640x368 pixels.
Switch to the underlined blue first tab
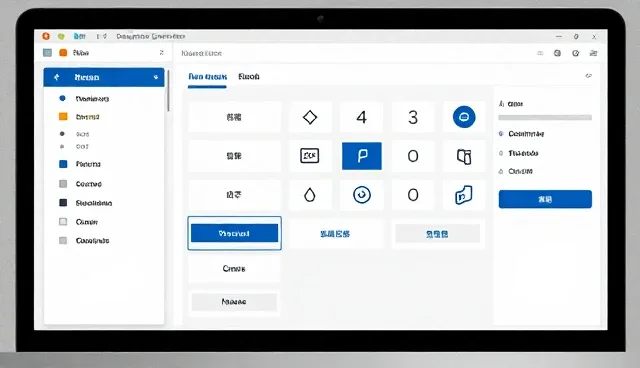point(207,77)
